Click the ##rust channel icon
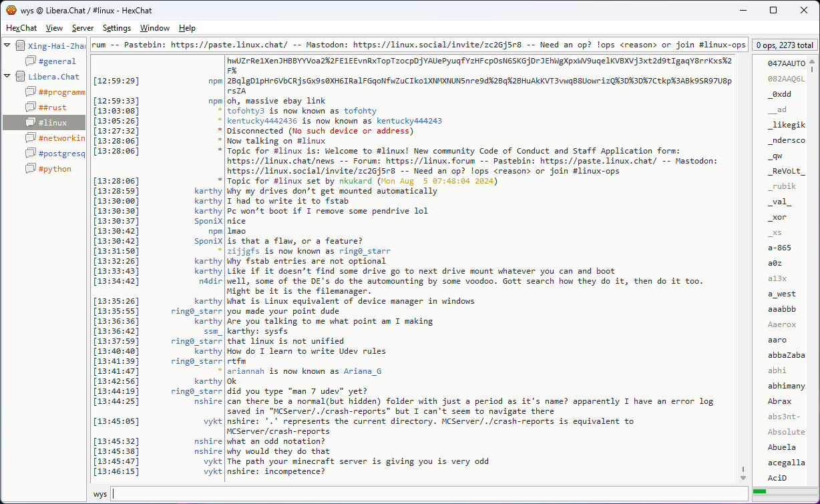 [x=31, y=107]
